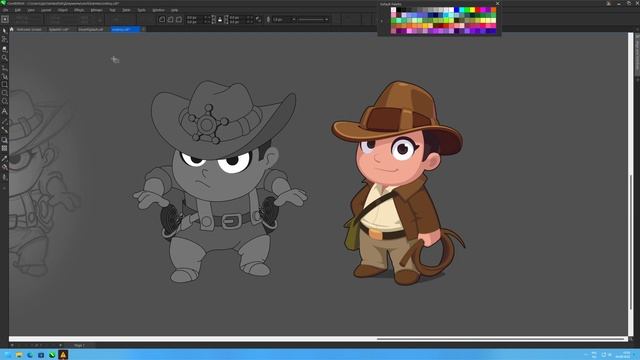Select the Artistic Media tool
640x360 pixels.
pos(4,76)
